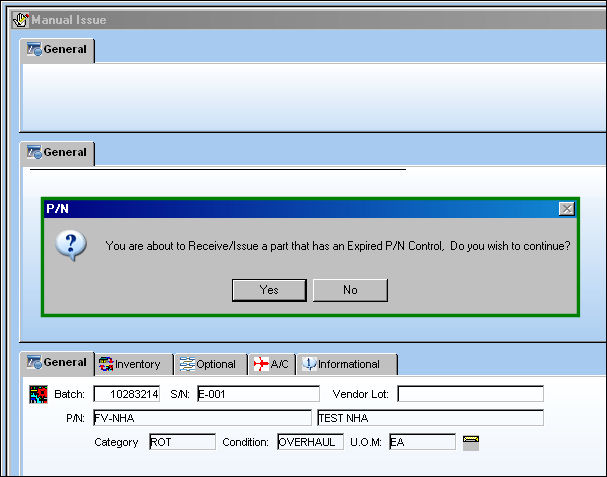Click No in the P/N dialog
Image resolution: width=607 pixels, height=477 pixels.
[x=350, y=290]
